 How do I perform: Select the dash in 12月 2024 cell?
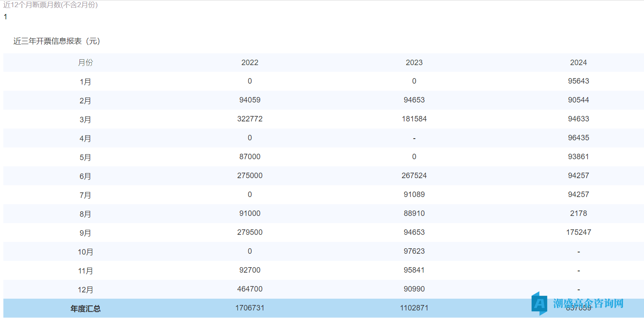tap(579, 289)
